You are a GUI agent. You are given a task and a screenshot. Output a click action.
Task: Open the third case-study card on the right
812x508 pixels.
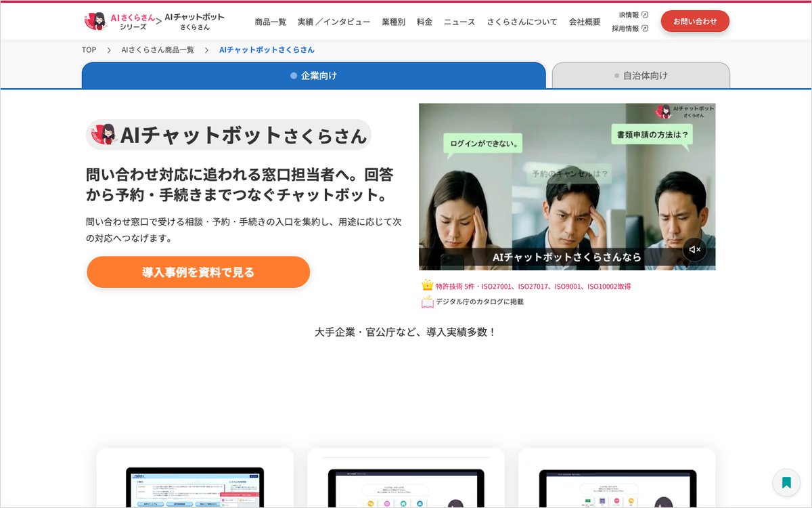[617, 478]
